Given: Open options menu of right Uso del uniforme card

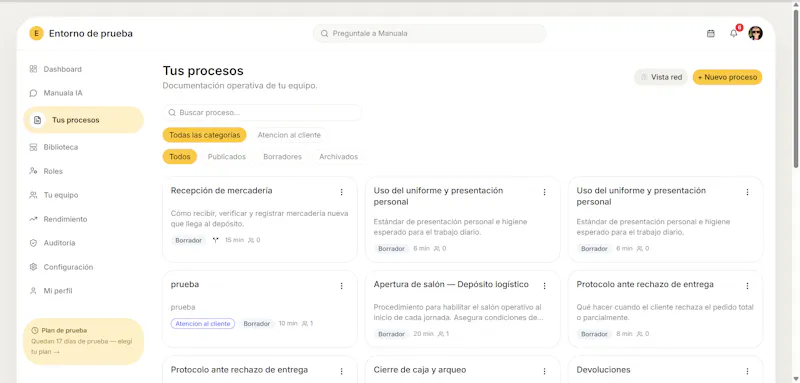Looking at the screenshot, I should point(747,192).
